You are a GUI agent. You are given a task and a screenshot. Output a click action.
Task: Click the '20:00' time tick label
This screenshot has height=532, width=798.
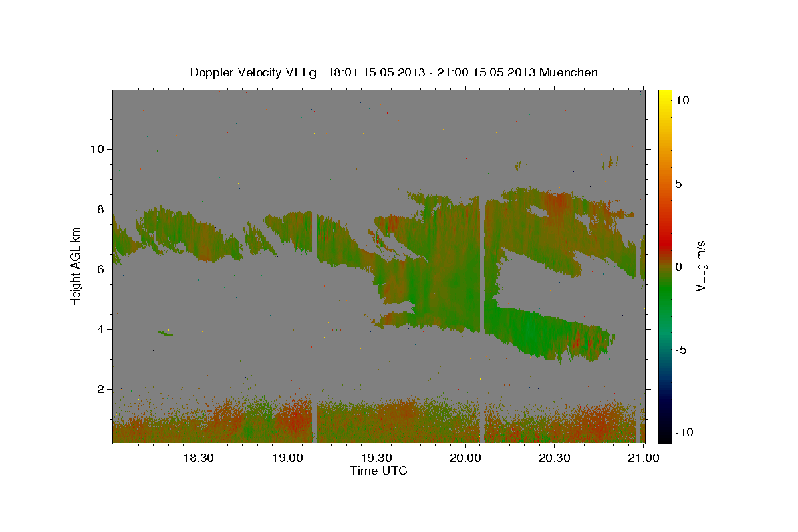point(465,458)
